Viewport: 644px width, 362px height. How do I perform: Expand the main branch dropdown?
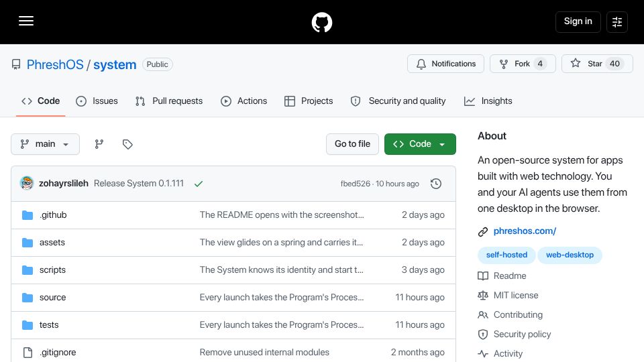point(45,144)
